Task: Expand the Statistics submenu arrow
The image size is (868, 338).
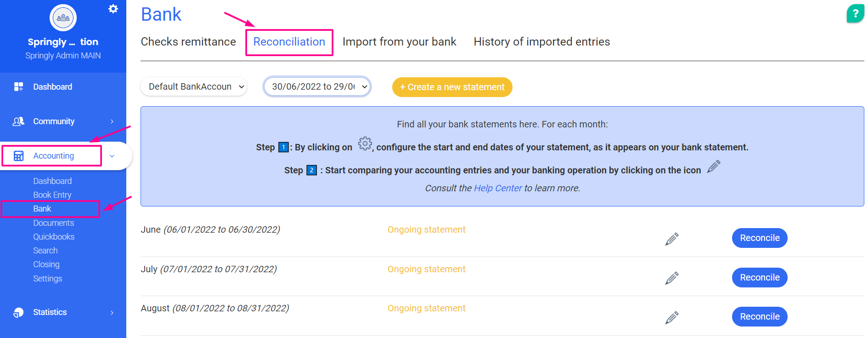Action: coord(112,313)
